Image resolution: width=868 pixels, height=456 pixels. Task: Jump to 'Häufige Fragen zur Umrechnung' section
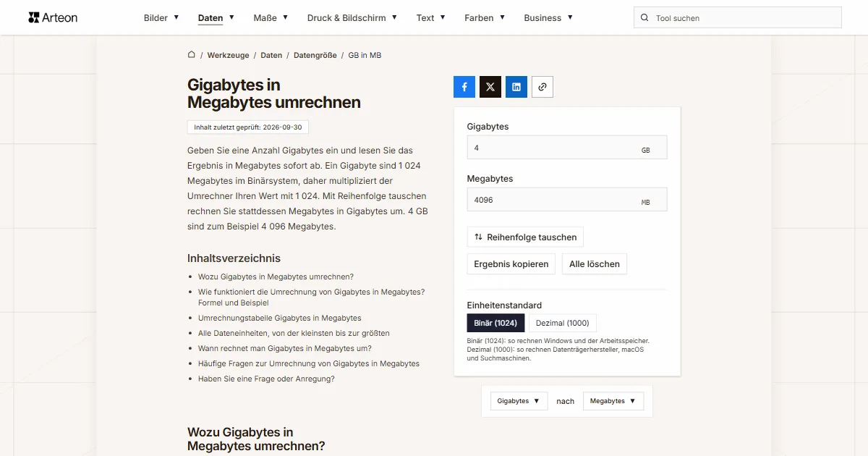click(309, 363)
